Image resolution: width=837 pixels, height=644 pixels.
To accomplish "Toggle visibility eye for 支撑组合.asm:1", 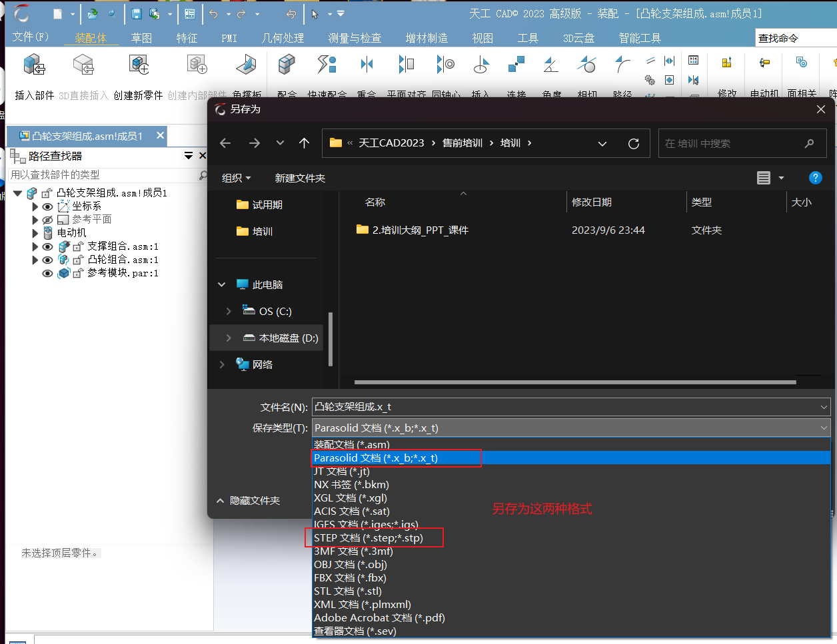I will 47,246.
